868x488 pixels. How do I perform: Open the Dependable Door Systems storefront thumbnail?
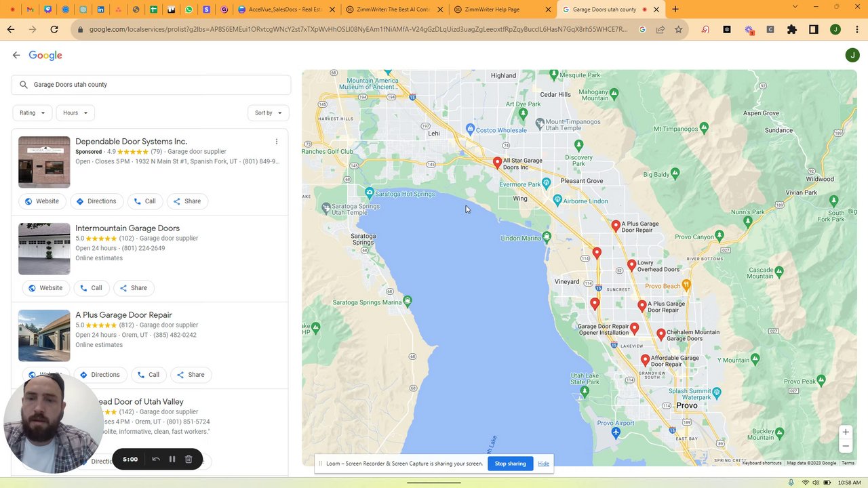pyautogui.click(x=44, y=162)
